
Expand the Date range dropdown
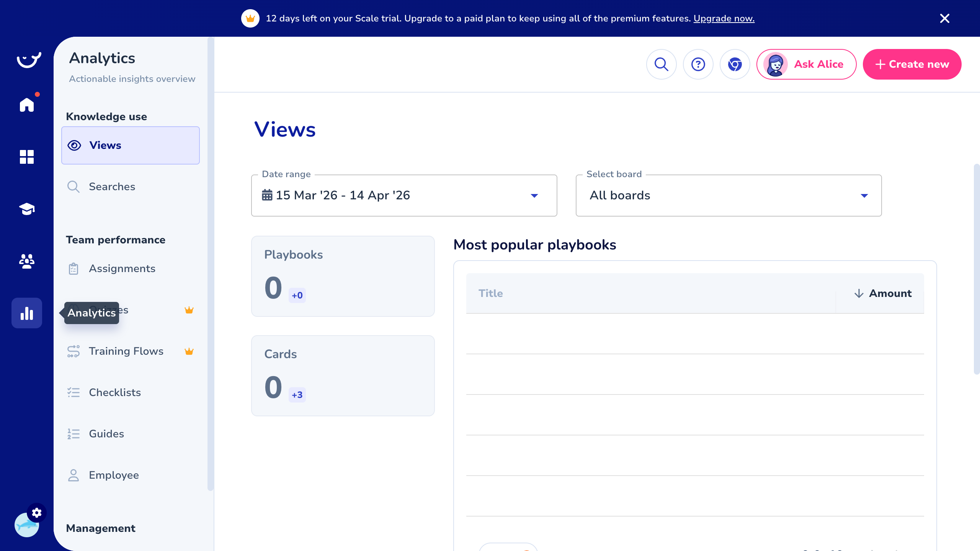534,195
